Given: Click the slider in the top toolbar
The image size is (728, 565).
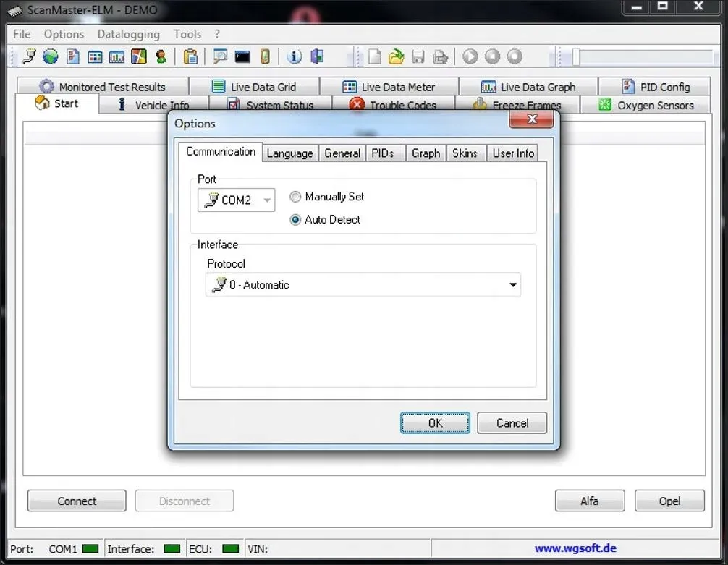Looking at the screenshot, I should [576, 56].
